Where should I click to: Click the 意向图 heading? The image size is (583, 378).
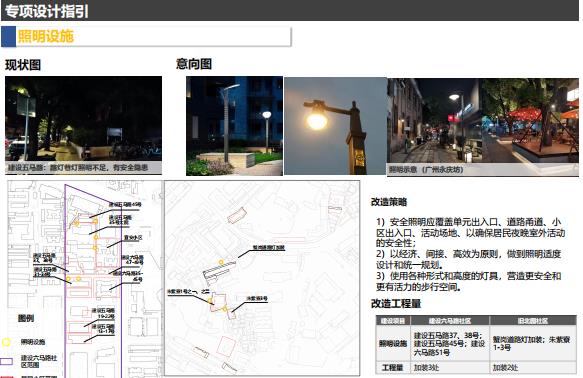[194, 64]
